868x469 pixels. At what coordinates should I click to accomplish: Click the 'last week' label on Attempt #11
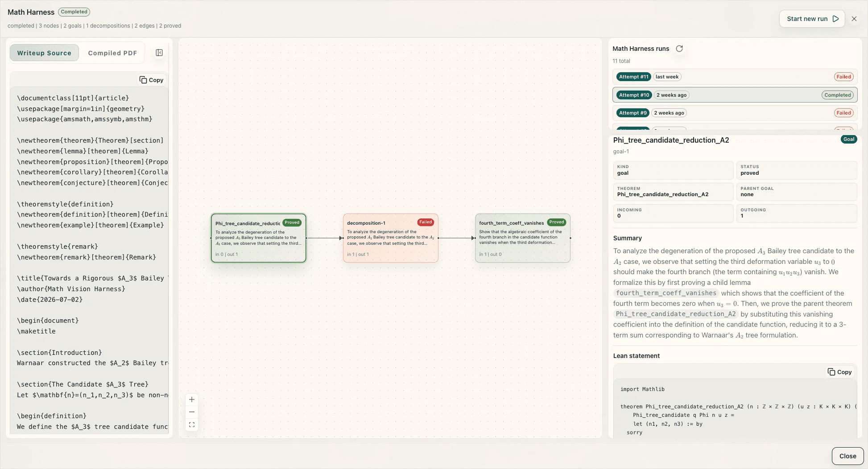[x=667, y=77]
